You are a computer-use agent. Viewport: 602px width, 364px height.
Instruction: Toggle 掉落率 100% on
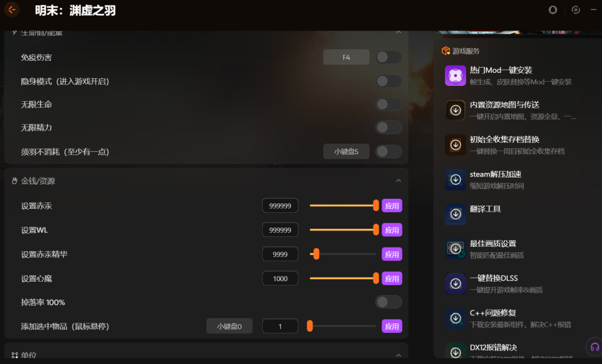pos(388,302)
